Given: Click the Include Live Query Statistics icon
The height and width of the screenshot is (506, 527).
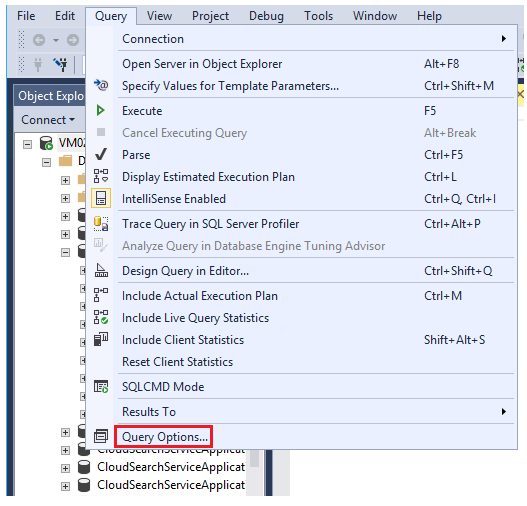Looking at the screenshot, I should (101, 317).
